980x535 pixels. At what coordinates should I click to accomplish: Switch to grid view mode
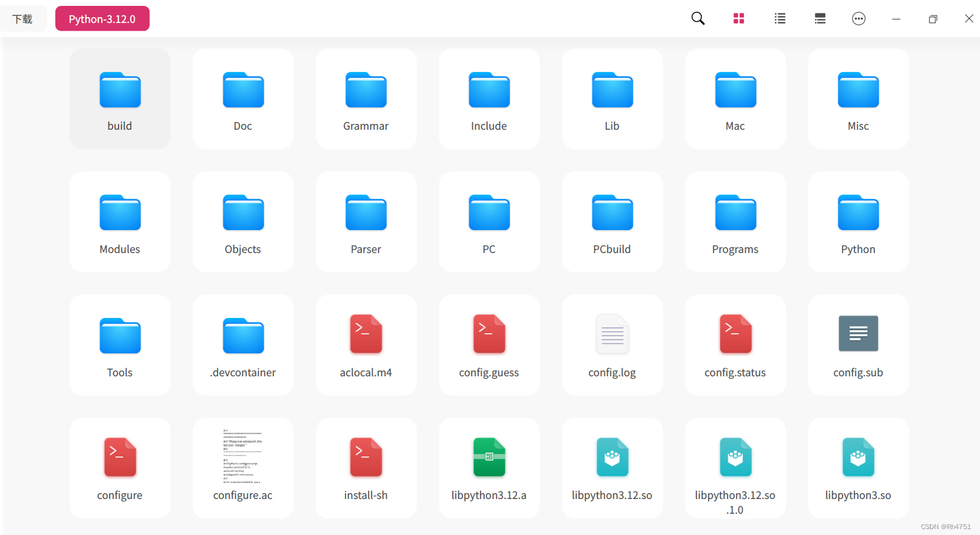tap(738, 18)
